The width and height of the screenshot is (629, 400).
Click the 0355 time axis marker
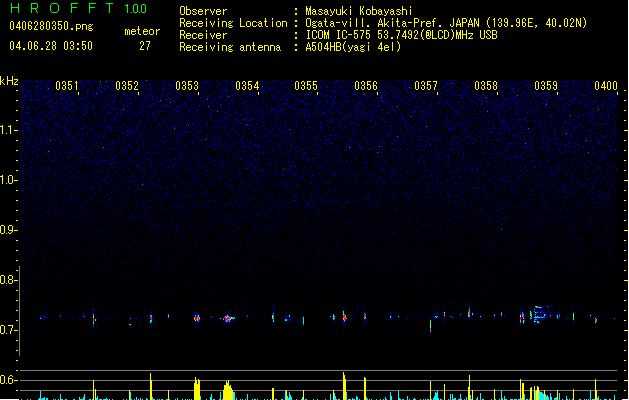coord(306,86)
